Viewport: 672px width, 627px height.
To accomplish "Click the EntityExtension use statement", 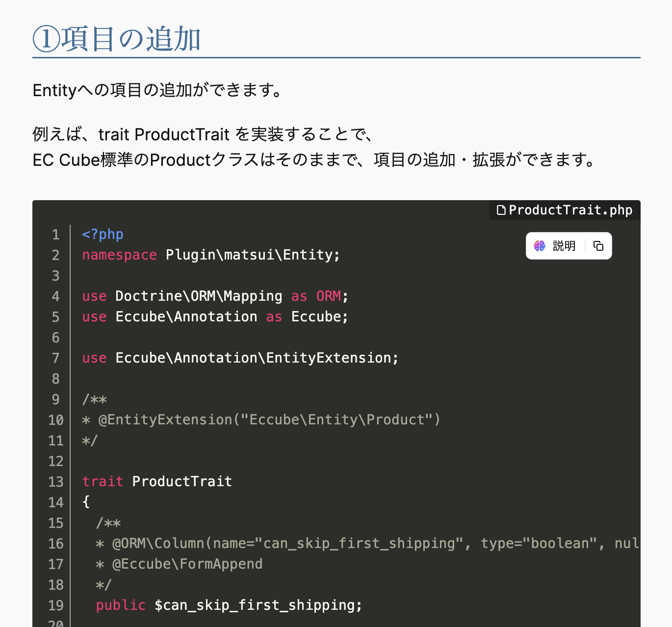I will (240, 358).
